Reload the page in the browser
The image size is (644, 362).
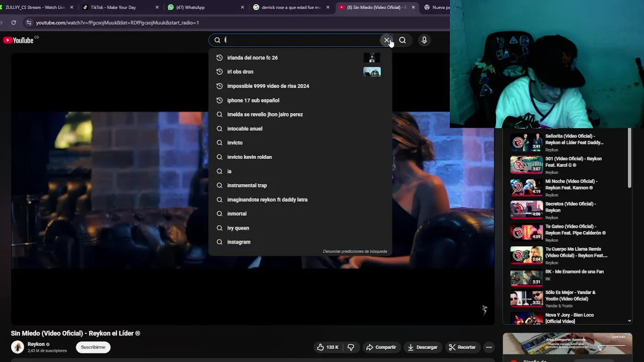coord(14,23)
